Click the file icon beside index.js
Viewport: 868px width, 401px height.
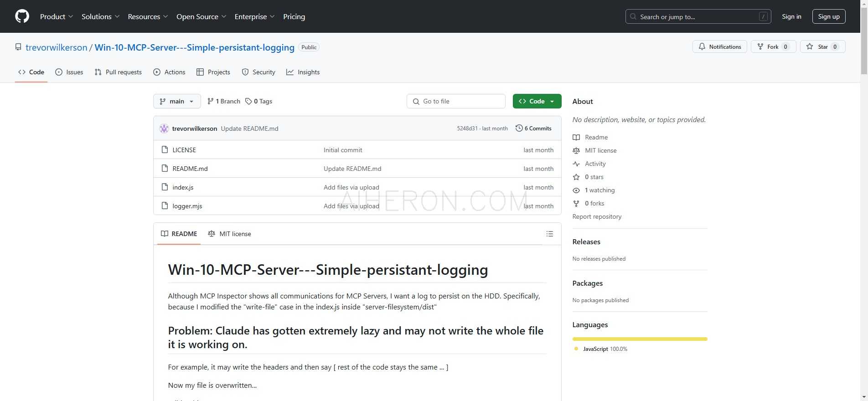(x=165, y=187)
